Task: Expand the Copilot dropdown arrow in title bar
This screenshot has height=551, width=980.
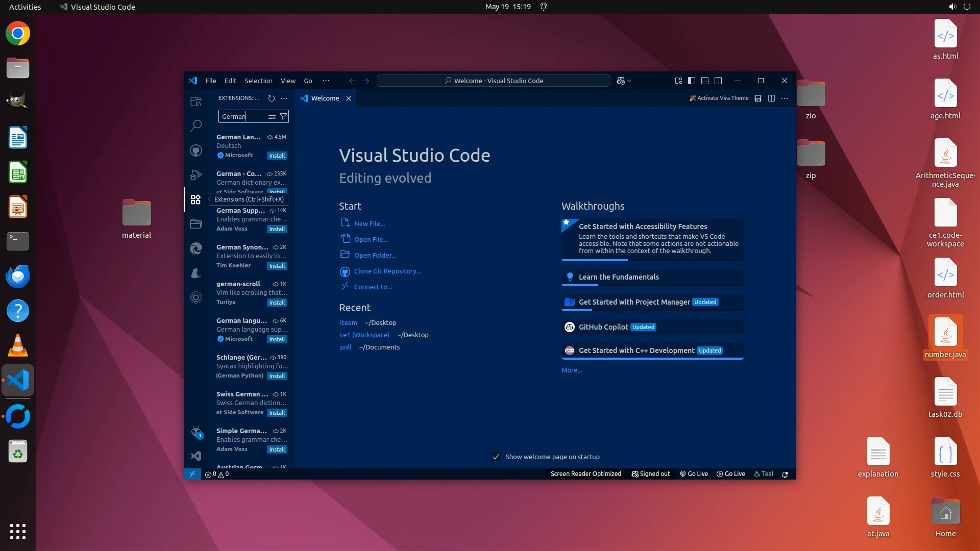Action: (629, 81)
